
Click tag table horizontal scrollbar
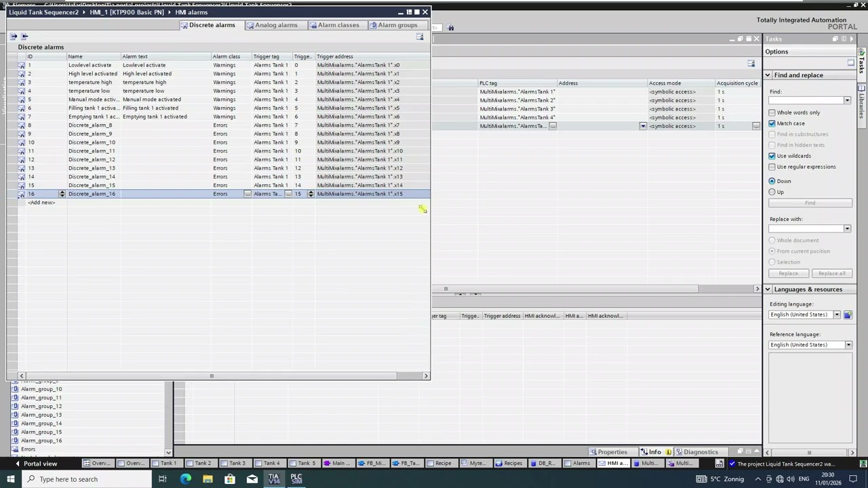pos(564,289)
